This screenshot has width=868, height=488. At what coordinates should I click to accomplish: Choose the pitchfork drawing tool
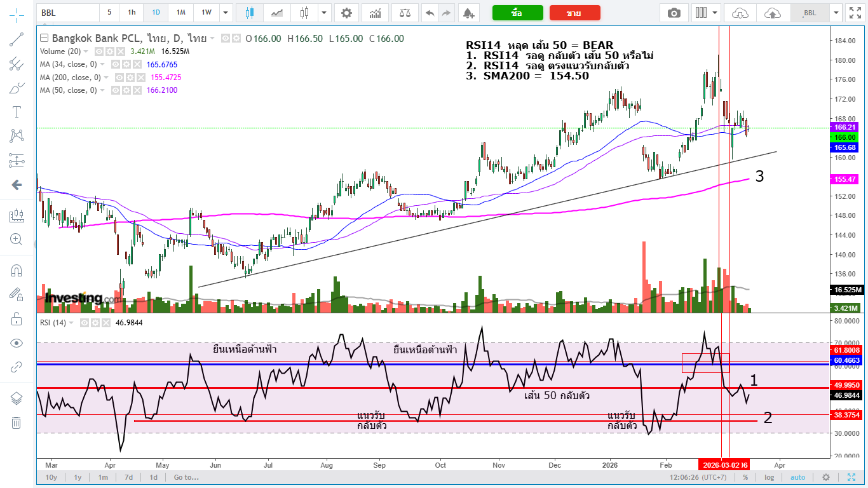click(x=17, y=64)
